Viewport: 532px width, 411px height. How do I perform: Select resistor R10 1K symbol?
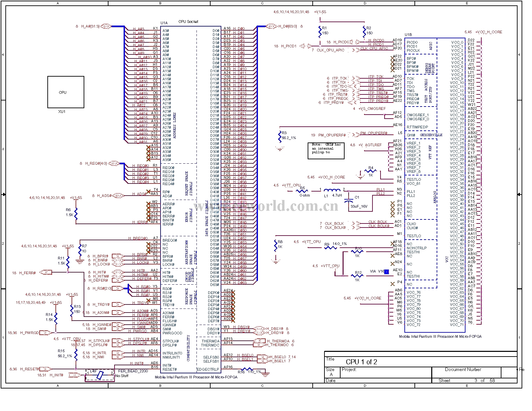tap(357, 252)
